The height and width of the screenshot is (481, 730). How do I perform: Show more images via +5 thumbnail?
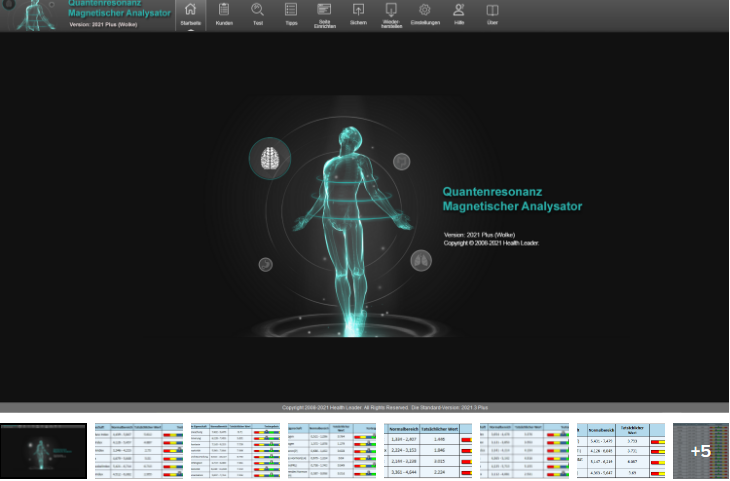pyautogui.click(x=701, y=451)
